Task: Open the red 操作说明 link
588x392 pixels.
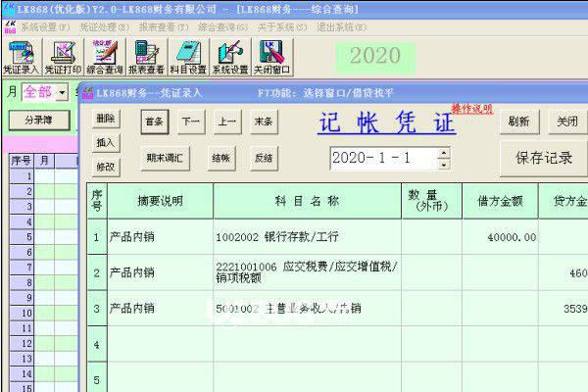Action: click(x=471, y=109)
